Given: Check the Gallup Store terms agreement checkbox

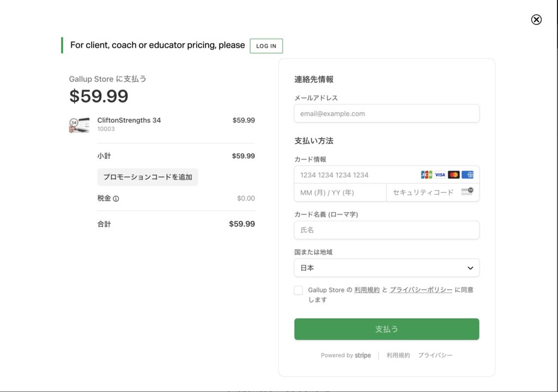Looking at the screenshot, I should point(299,290).
